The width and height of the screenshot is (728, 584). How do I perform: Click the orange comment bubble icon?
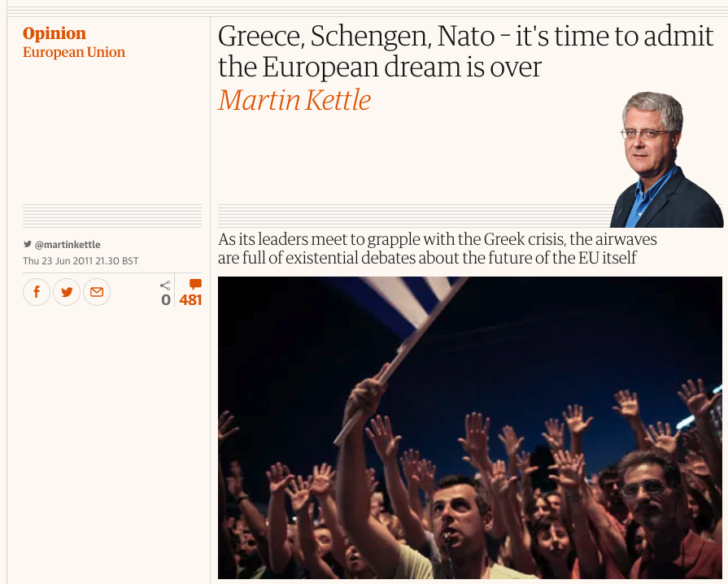pos(195,284)
